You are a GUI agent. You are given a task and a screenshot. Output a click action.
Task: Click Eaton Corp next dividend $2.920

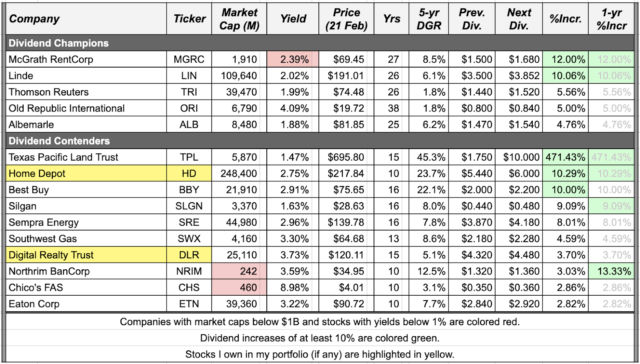click(x=519, y=304)
